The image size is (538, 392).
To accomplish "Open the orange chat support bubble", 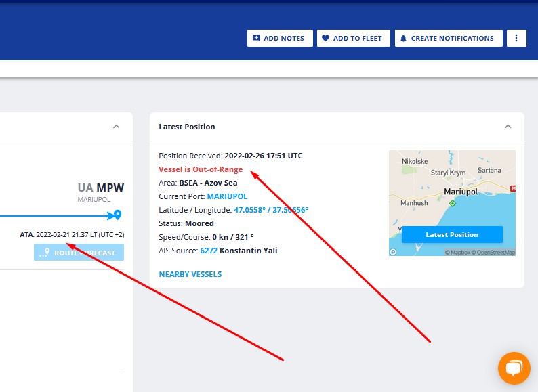I will point(514,368).
